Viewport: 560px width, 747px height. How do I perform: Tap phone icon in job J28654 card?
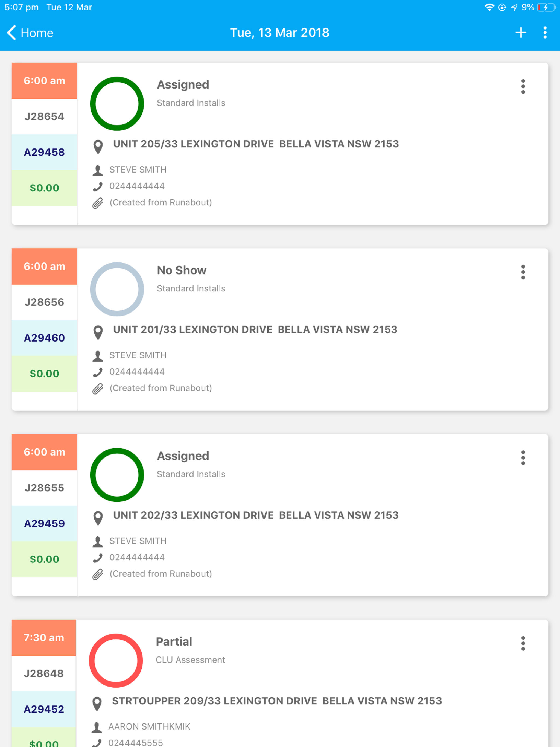click(98, 186)
